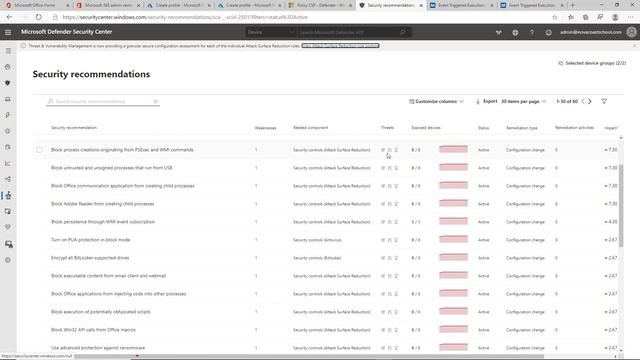Open Partners and APIs share-nodes icon
640x360 pixels.
(x=8, y=179)
